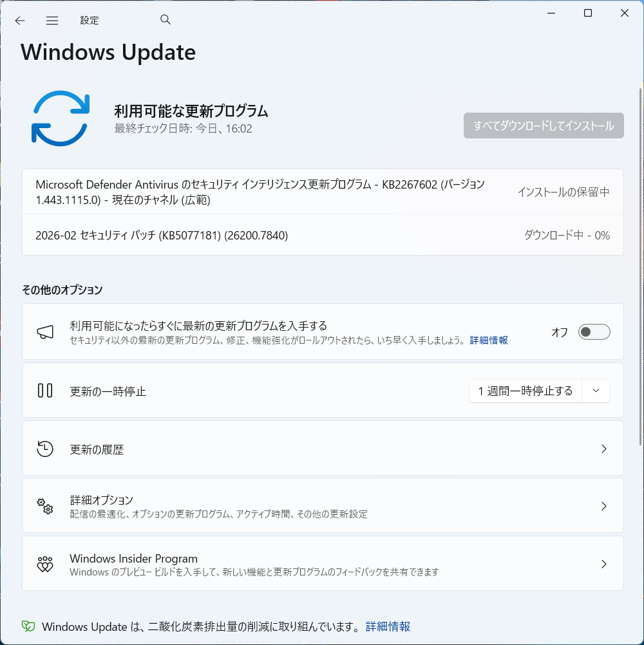Open 更新の履歴 via its chevron
644x645 pixels.
(603, 449)
